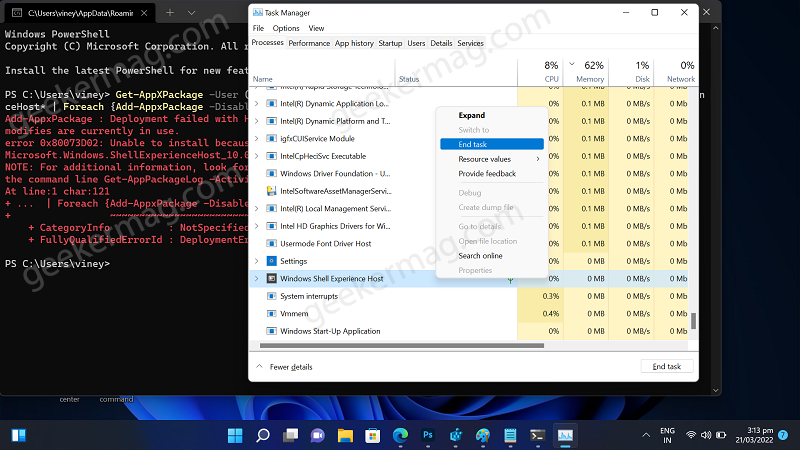Click the System interrupts process icon

pos(271,296)
